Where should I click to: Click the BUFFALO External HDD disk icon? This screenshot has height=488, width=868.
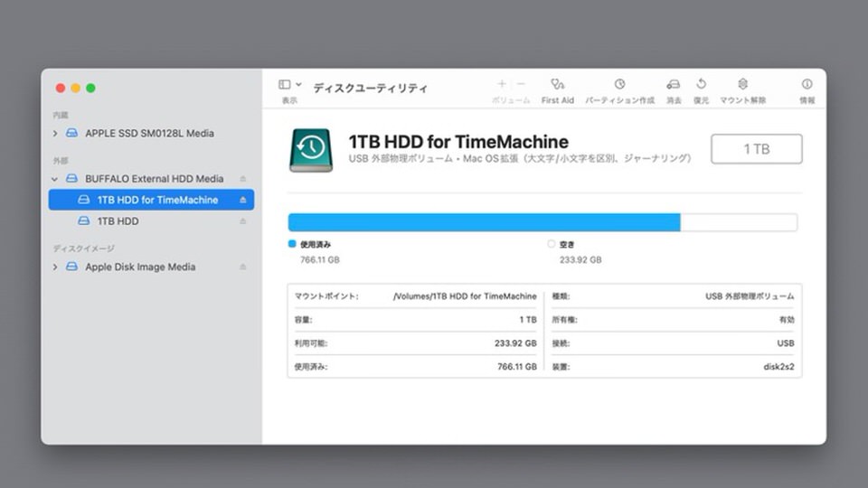pyautogui.click(x=72, y=179)
